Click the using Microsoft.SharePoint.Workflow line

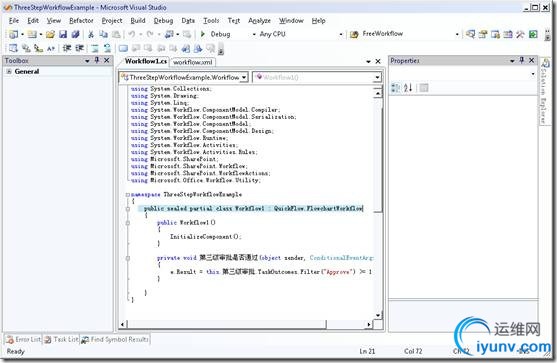click(x=189, y=166)
